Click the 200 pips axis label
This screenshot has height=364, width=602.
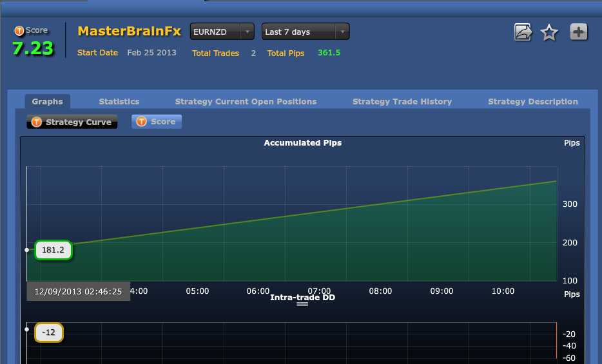point(570,243)
